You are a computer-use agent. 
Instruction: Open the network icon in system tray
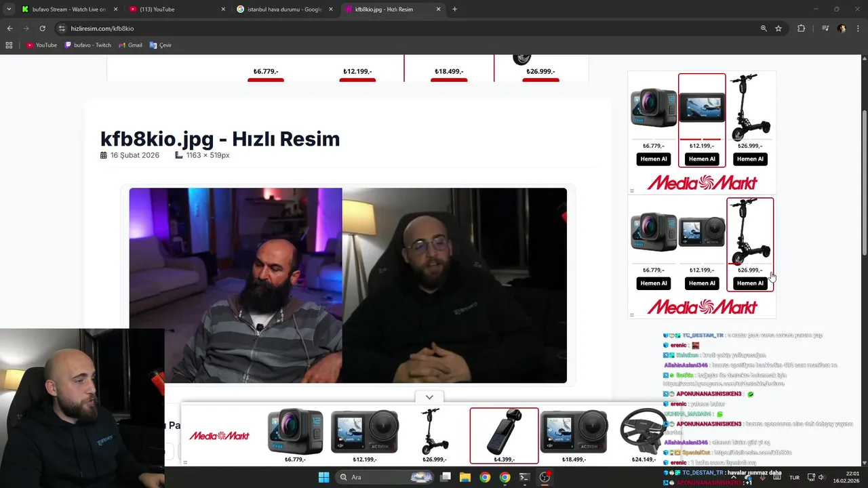811,478
